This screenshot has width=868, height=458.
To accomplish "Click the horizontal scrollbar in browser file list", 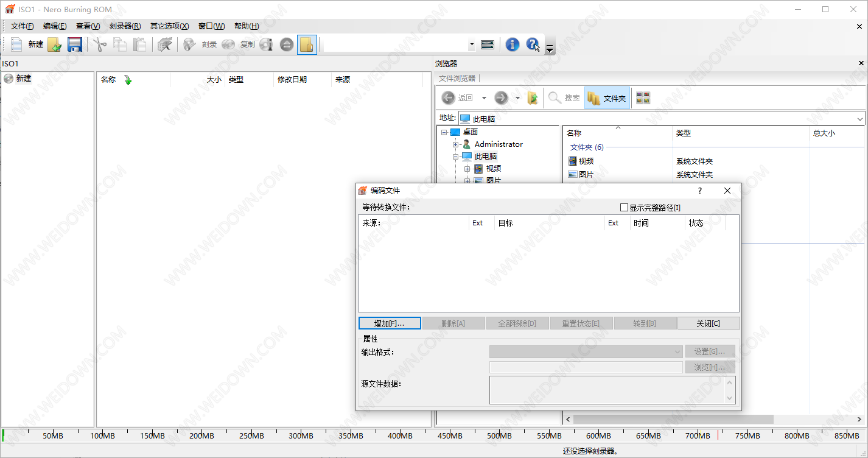I will pyautogui.click(x=673, y=419).
